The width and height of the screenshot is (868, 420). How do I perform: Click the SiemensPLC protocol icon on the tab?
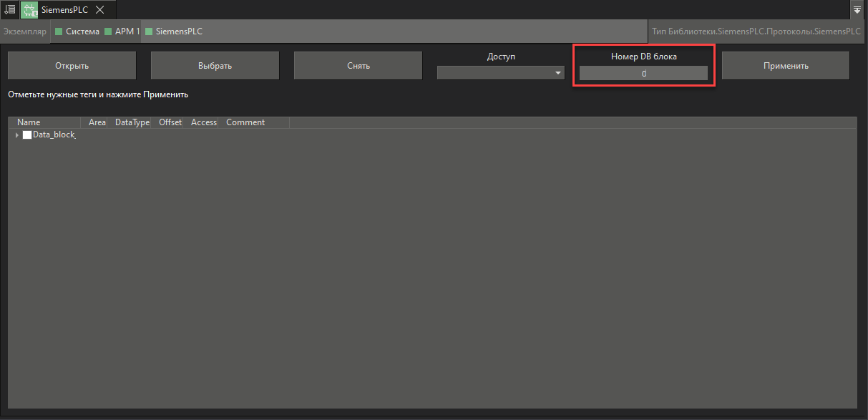tap(29, 9)
